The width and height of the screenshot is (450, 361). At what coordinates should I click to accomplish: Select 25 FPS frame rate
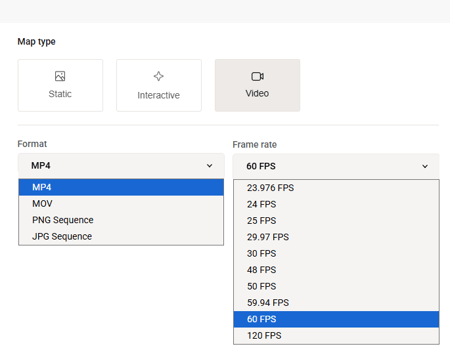[x=336, y=221]
